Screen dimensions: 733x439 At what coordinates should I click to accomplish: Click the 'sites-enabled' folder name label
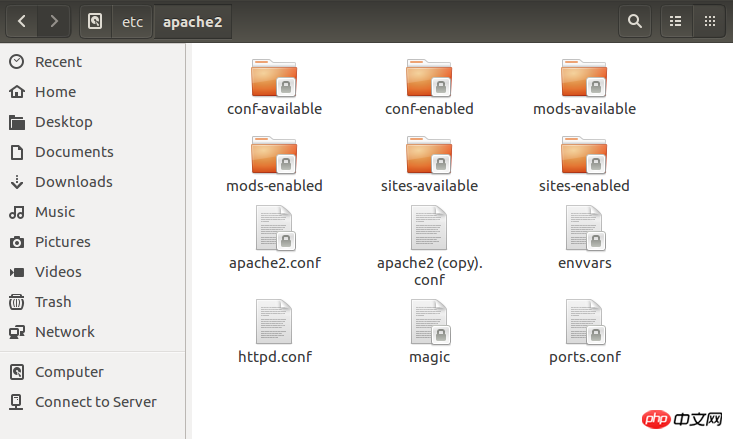pyautogui.click(x=584, y=186)
